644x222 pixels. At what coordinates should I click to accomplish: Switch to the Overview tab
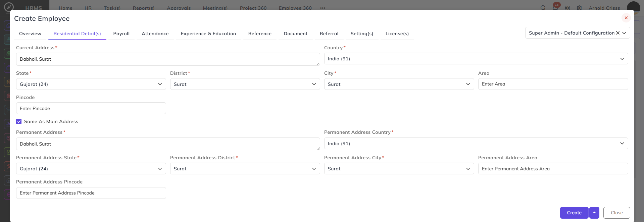point(30,34)
